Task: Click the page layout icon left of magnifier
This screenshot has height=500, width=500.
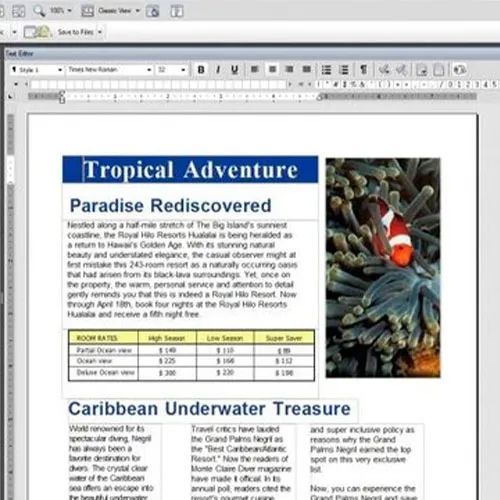Action: coord(19,11)
